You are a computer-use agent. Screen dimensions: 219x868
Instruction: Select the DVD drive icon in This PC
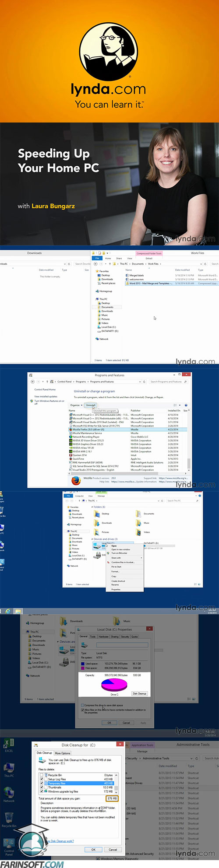pyautogui.click(x=98, y=555)
